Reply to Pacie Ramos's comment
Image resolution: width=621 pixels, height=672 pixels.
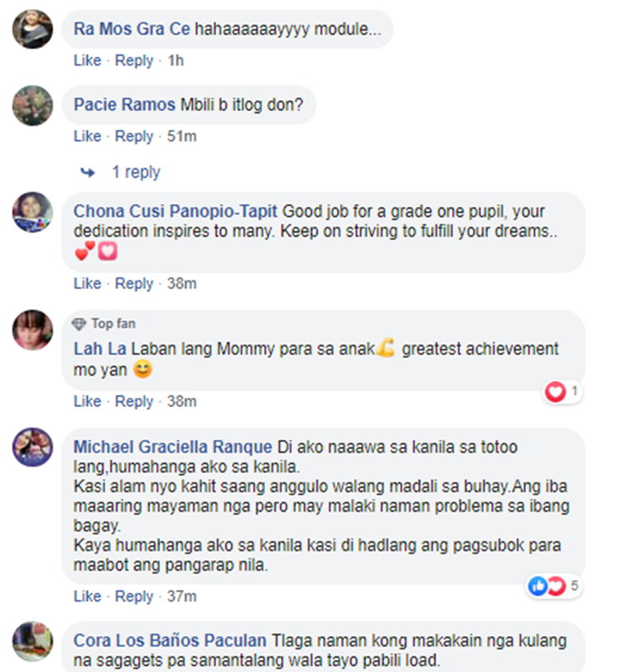point(134,136)
